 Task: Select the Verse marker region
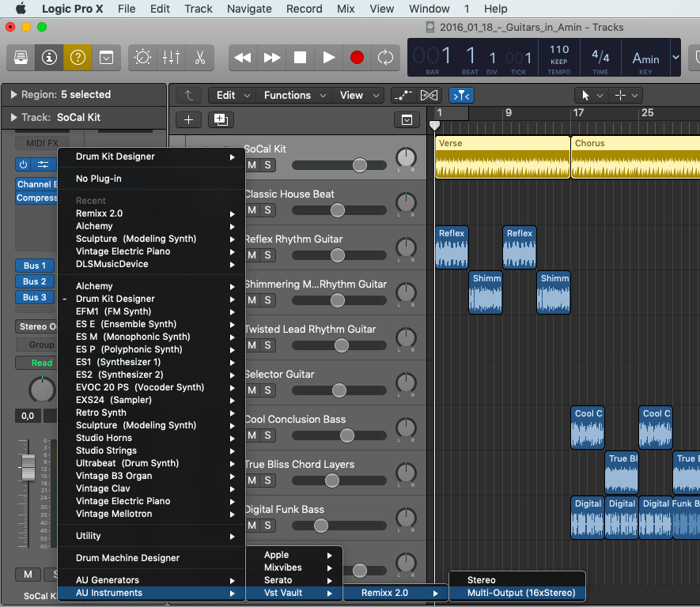(x=503, y=157)
